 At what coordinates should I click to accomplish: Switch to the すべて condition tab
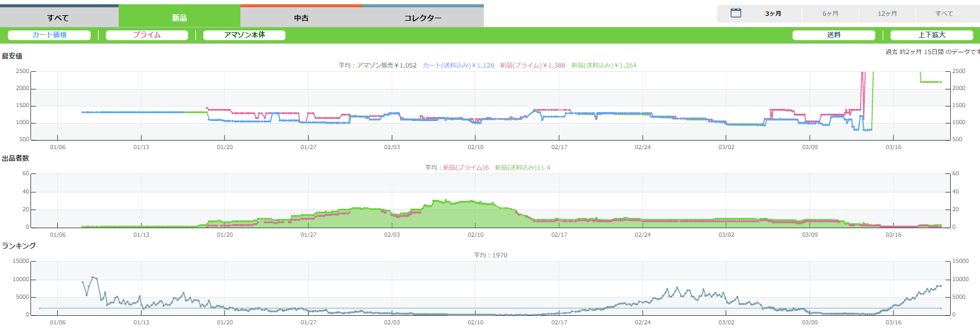tap(58, 18)
